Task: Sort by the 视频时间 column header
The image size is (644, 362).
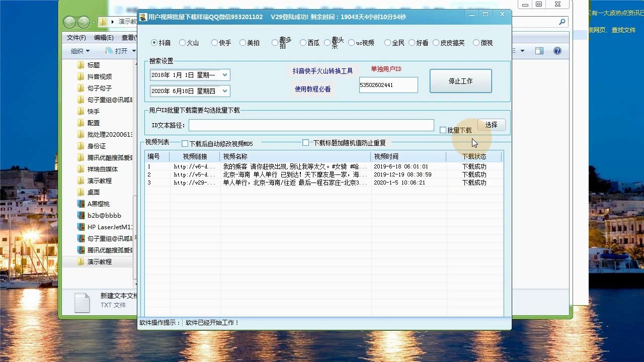Action: (x=409, y=156)
